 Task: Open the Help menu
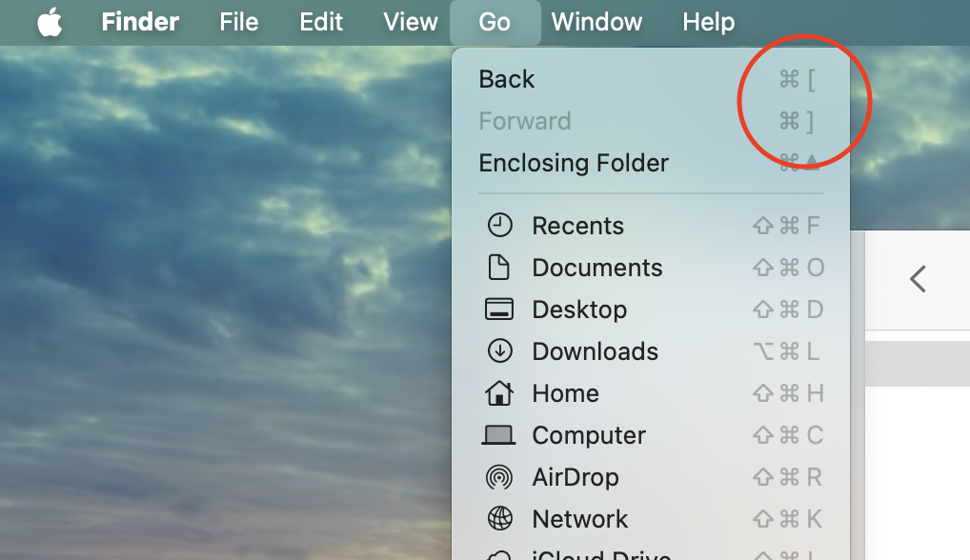pyautogui.click(x=708, y=22)
